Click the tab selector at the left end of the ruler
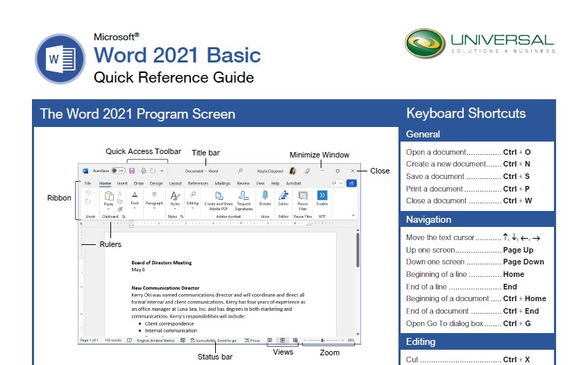 point(81,223)
